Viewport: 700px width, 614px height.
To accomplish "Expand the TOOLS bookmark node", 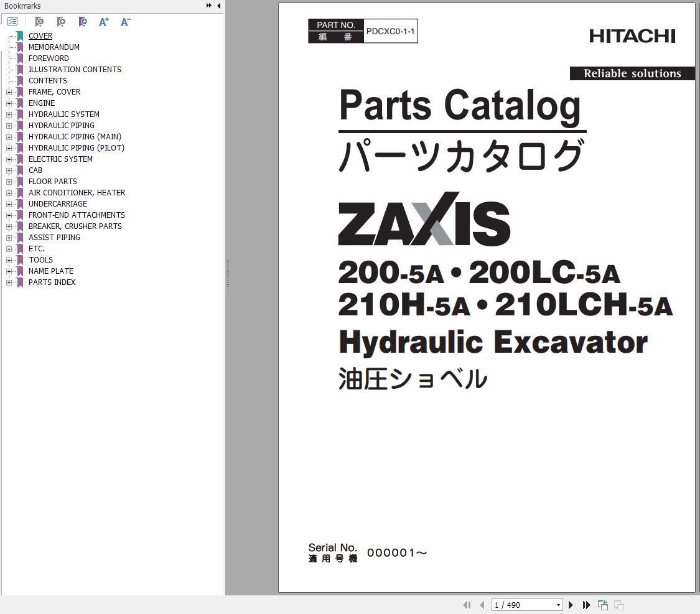I will click(x=9, y=260).
